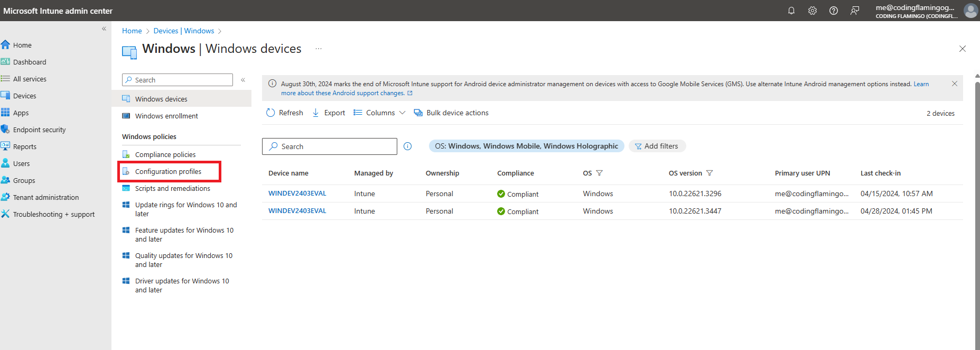Open Driver updates for Windows 10 and later
The width and height of the screenshot is (980, 350).
click(182, 285)
